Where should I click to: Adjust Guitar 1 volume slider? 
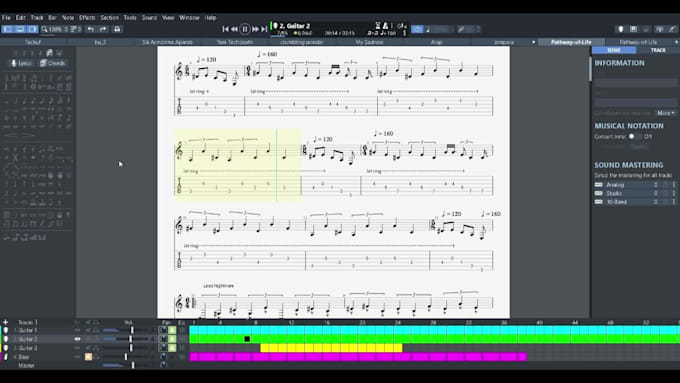point(132,331)
